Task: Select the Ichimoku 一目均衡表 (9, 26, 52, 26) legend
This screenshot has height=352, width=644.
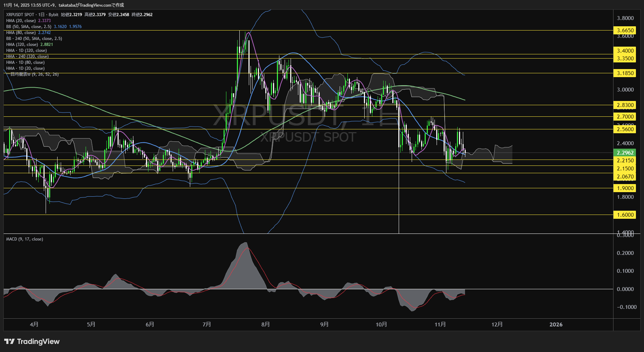Action: pyautogui.click(x=32, y=74)
